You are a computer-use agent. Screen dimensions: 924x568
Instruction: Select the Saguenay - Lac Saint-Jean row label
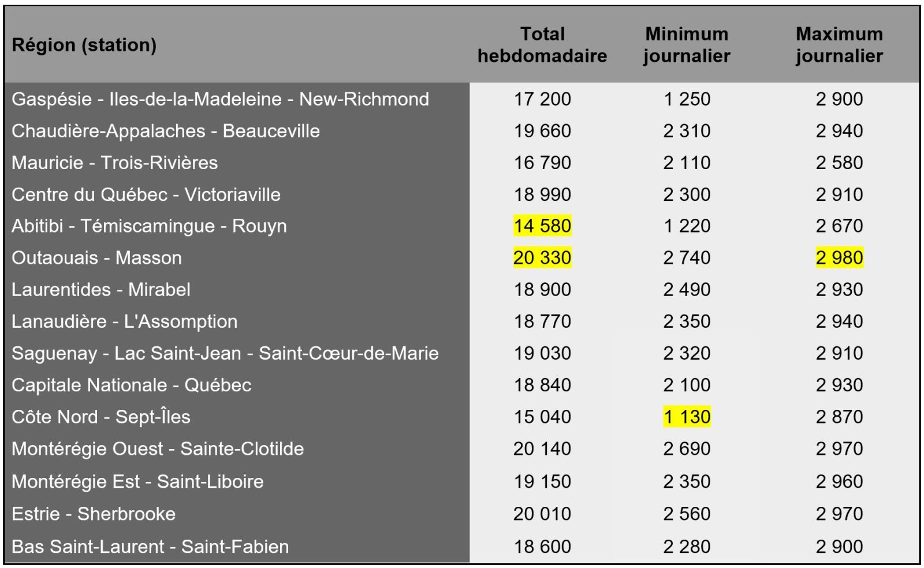point(225,353)
